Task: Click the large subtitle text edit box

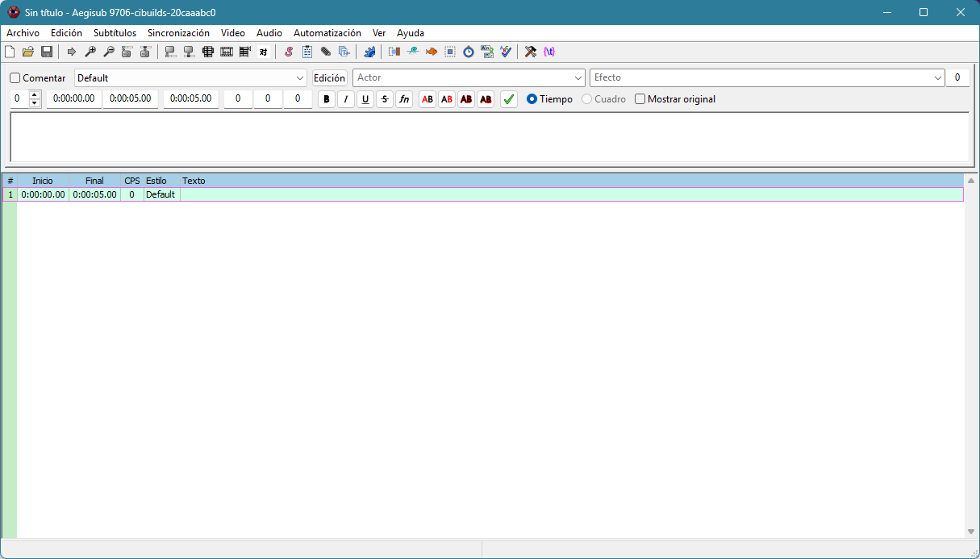Action: pyautogui.click(x=490, y=136)
